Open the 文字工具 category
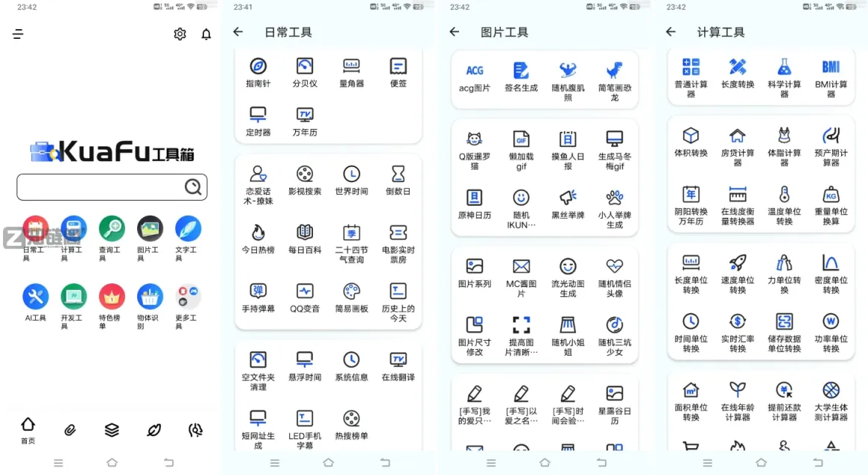The width and height of the screenshot is (868, 475). [188, 239]
